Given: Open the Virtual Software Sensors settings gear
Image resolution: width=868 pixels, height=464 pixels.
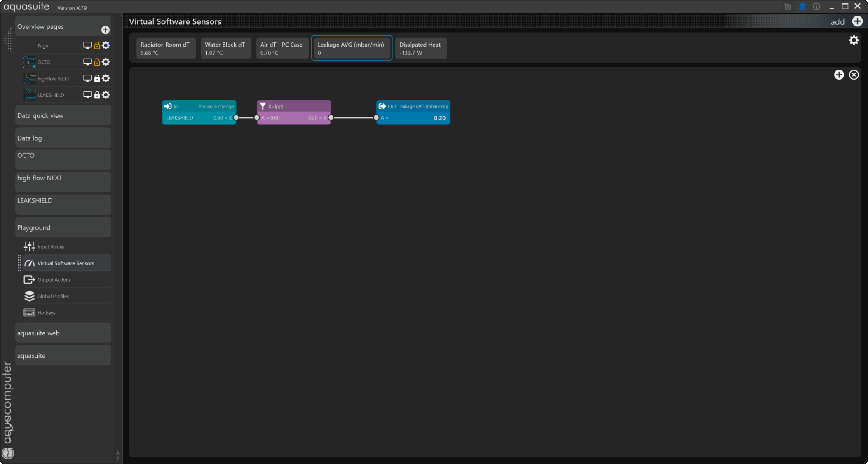Looking at the screenshot, I should (854, 40).
